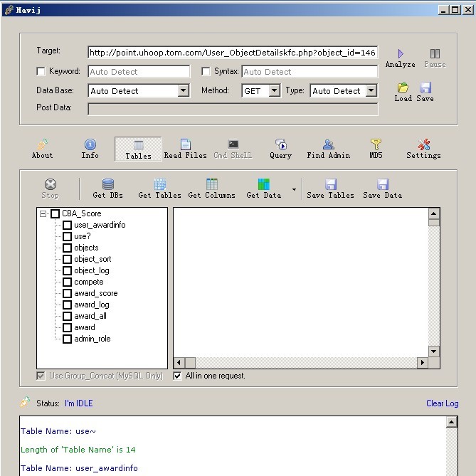Screen dimensions: 476x476
Task: Click log line Table Name: use~
Action: 58,431
